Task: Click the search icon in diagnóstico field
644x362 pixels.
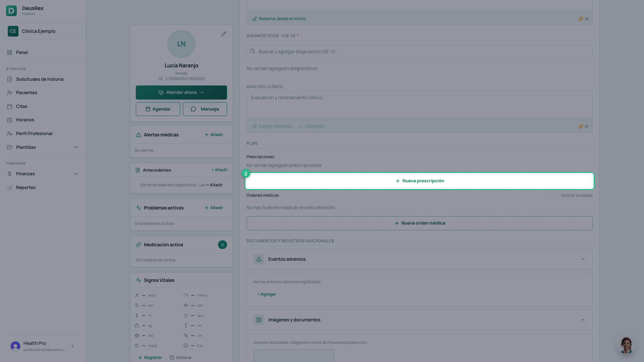Action: [x=253, y=51]
